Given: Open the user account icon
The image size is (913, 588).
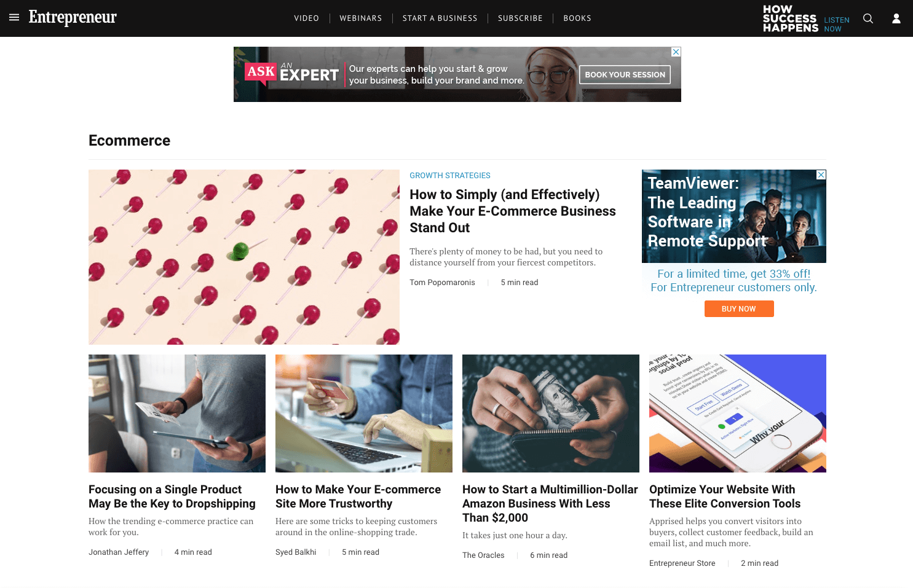Looking at the screenshot, I should (896, 18).
